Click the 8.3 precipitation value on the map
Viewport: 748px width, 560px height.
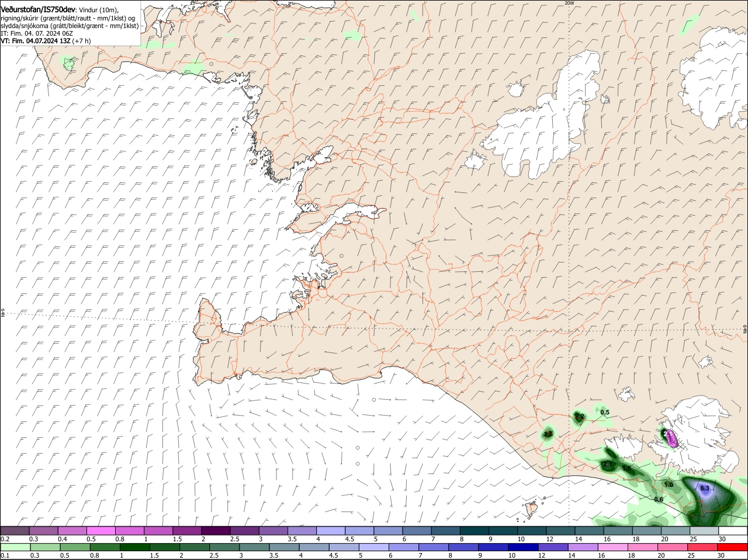pyautogui.click(x=704, y=488)
